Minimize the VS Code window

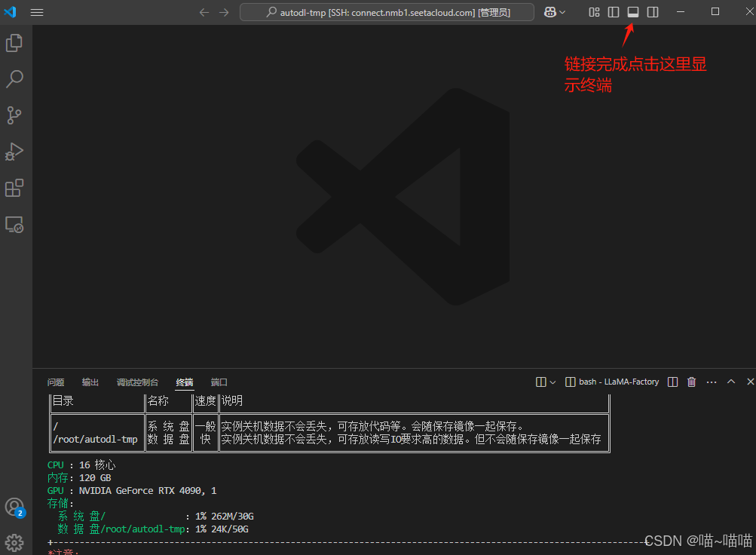(681, 11)
